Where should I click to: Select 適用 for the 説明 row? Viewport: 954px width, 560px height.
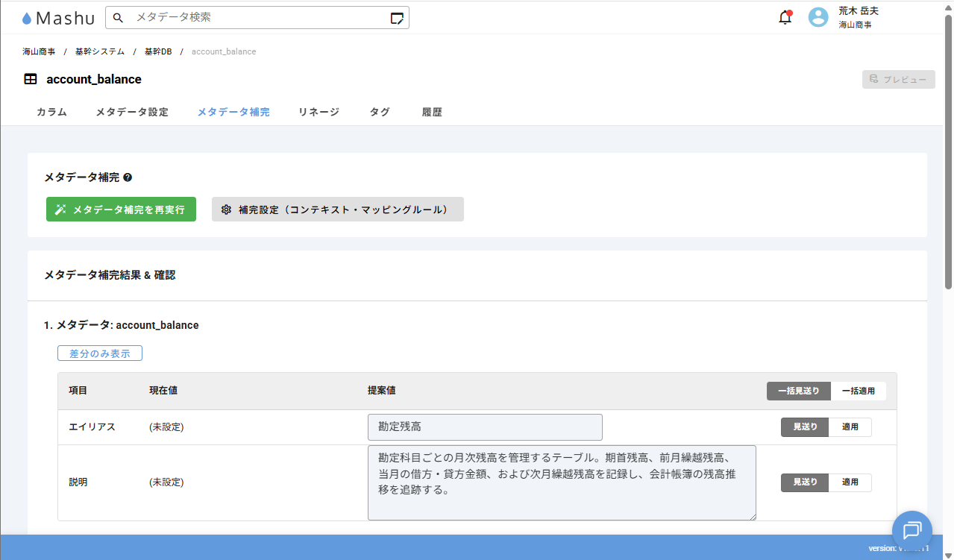[x=850, y=482]
